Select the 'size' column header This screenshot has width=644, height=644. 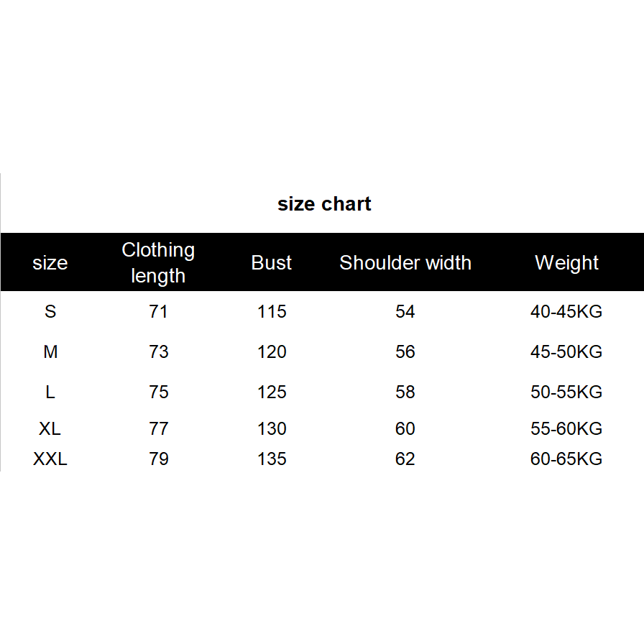pos(50,263)
